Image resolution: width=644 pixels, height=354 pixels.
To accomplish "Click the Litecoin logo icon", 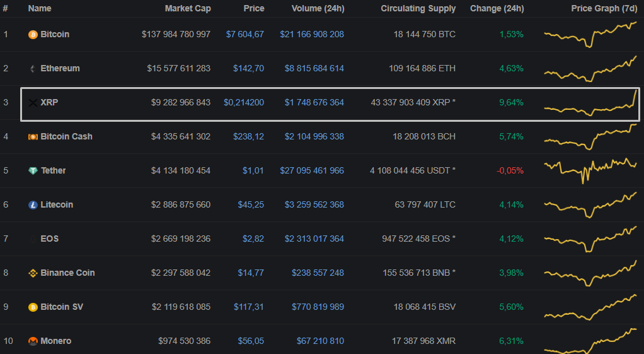I will 33,204.
